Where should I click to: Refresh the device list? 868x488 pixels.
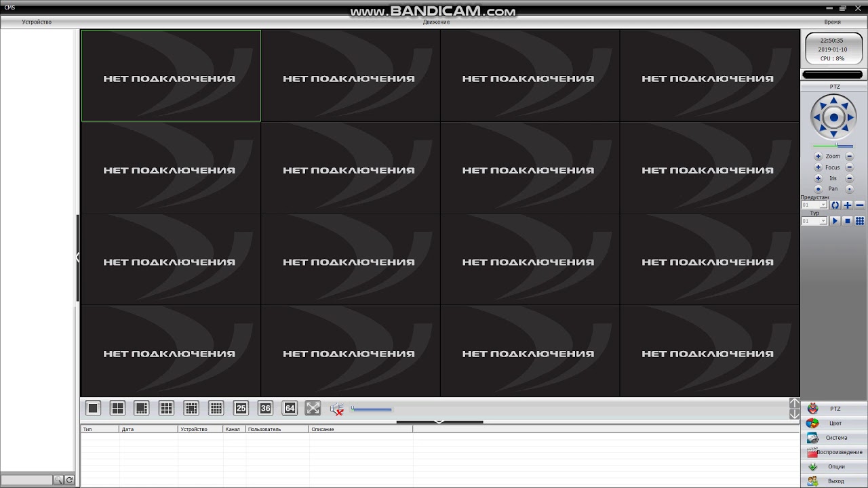click(x=69, y=480)
